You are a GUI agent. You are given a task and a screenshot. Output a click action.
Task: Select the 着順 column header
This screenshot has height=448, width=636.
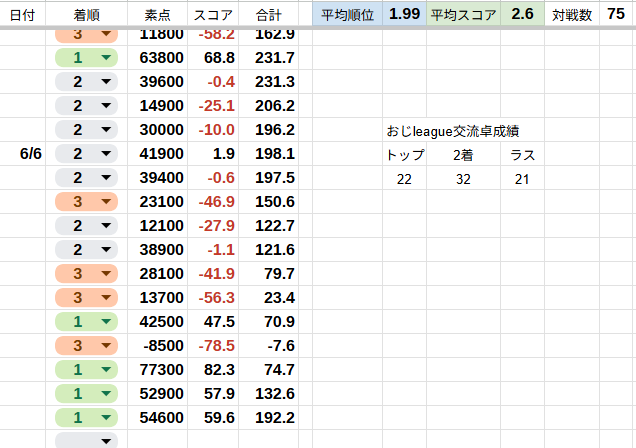pyautogui.click(x=86, y=15)
